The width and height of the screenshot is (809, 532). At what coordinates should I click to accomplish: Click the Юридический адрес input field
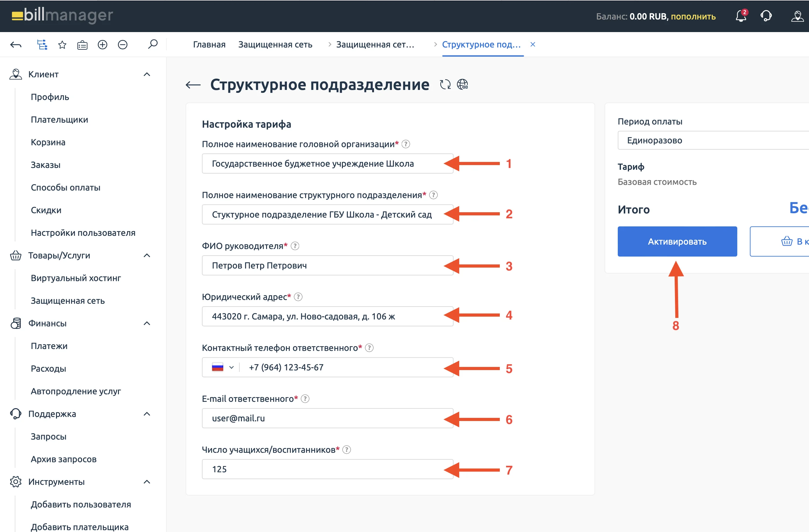[327, 316]
